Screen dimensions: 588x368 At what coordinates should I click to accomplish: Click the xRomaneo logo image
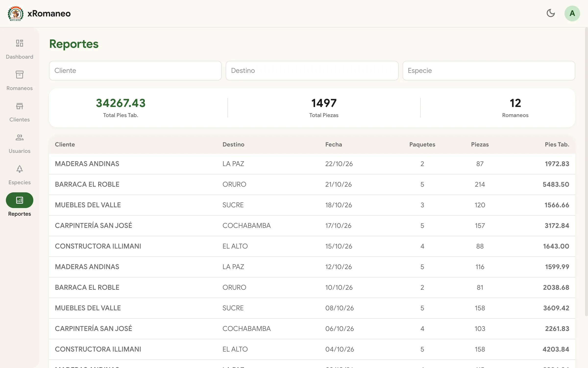(16, 13)
